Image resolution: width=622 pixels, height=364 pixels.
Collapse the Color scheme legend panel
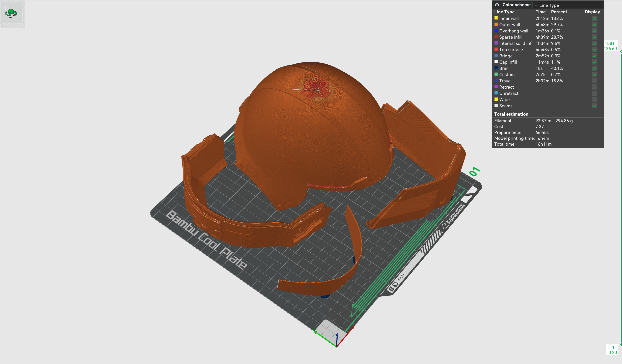click(x=497, y=5)
